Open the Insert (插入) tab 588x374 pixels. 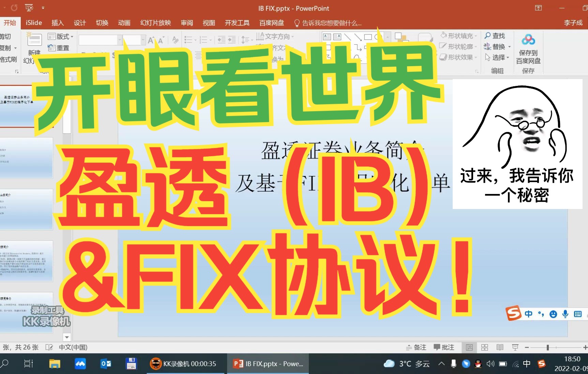point(57,23)
